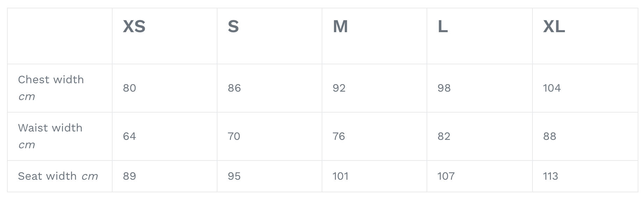Select the M seat width value 101

coord(341,176)
